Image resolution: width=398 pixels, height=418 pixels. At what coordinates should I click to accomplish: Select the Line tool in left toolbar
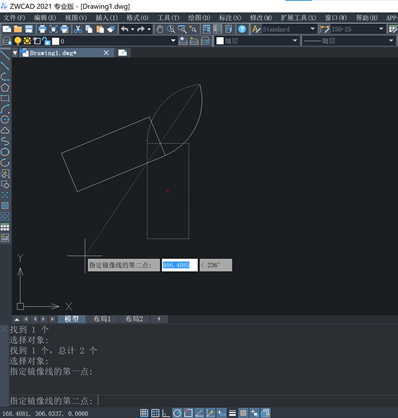tap(5, 55)
